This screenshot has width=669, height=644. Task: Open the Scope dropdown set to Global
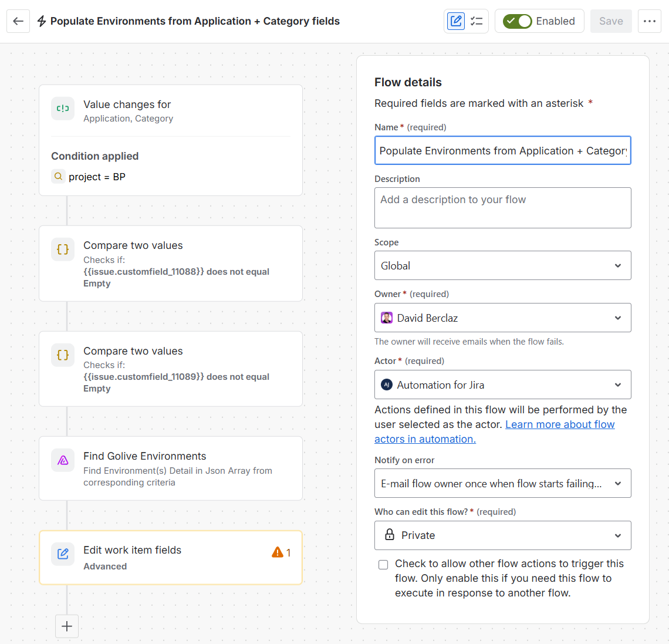(502, 265)
